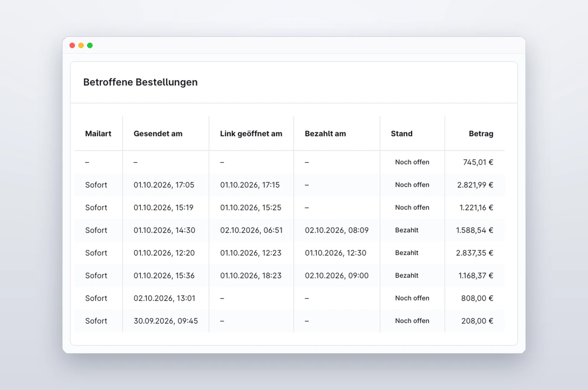
Task: Select the amount 808,00 €
Action: coord(477,298)
